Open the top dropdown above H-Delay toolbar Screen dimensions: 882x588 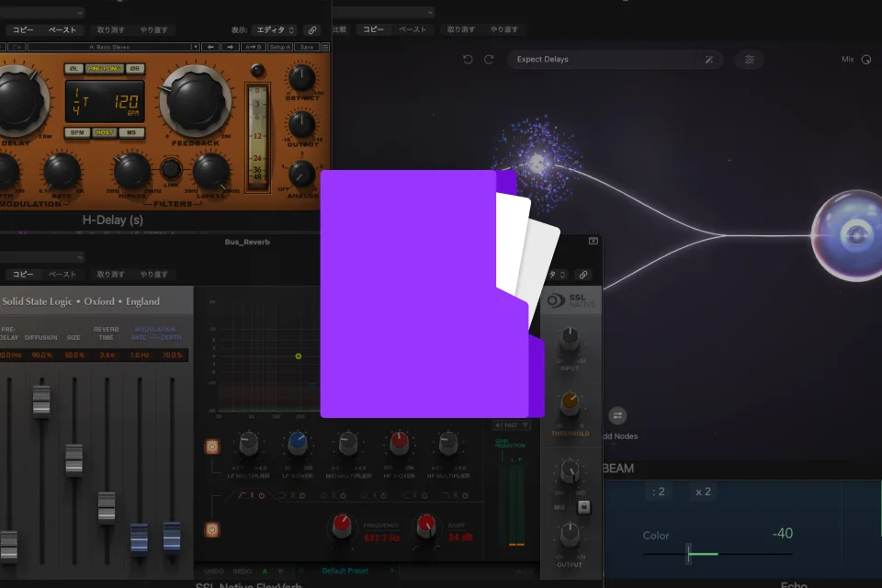pyautogui.click(x=42, y=12)
